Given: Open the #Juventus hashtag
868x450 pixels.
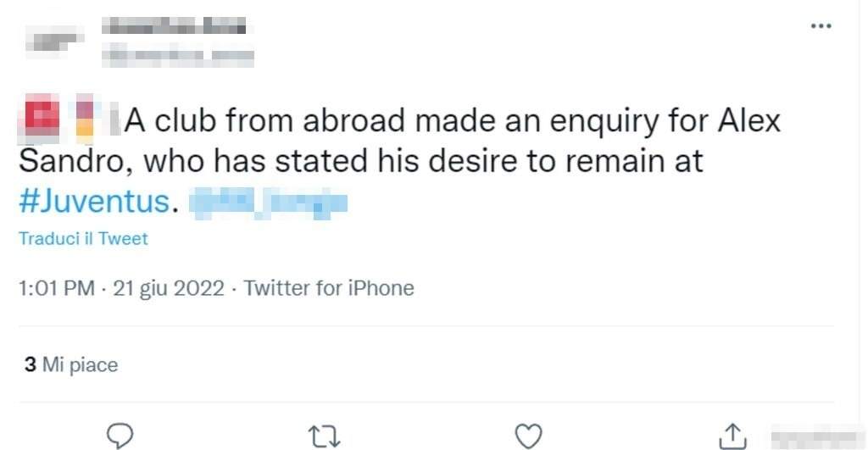Looking at the screenshot, I should coord(95,201).
